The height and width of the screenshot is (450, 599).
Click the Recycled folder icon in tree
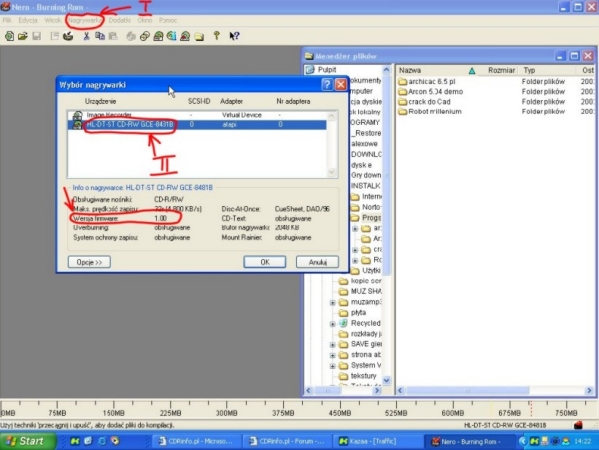343,323
